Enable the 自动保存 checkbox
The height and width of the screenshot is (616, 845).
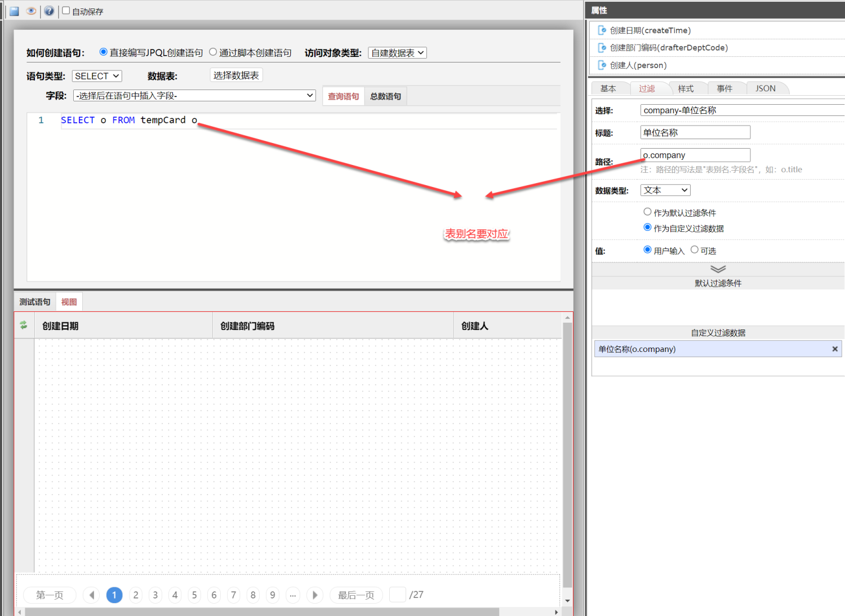coord(66,11)
